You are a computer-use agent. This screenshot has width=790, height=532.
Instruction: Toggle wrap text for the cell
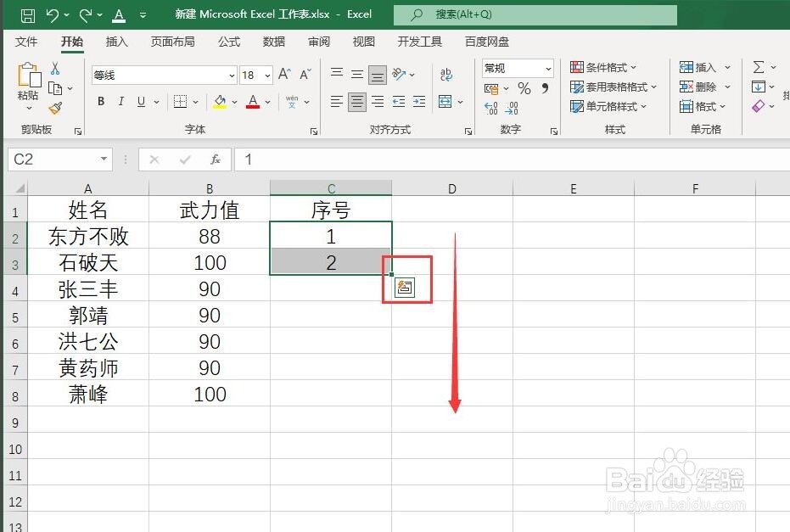pyautogui.click(x=445, y=75)
